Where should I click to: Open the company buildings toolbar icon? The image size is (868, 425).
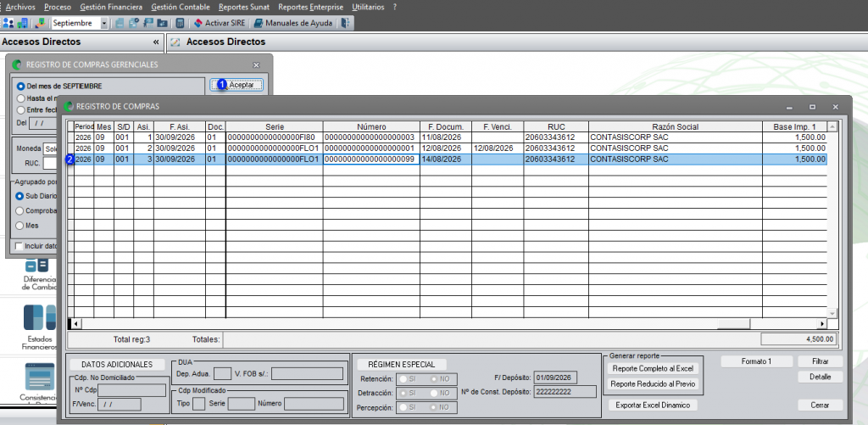[x=22, y=23]
